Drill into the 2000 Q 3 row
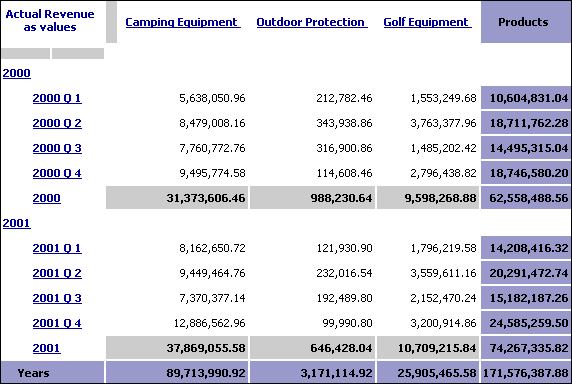 point(57,148)
